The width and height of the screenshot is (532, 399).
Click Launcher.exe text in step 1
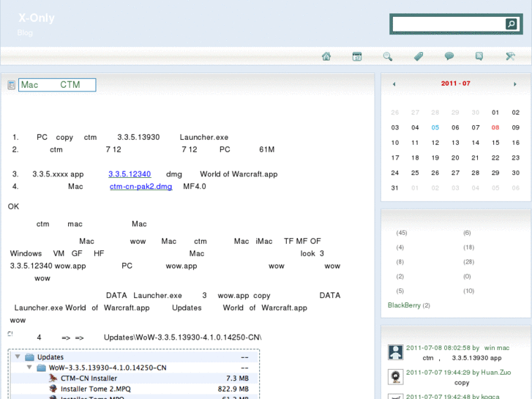click(x=204, y=137)
